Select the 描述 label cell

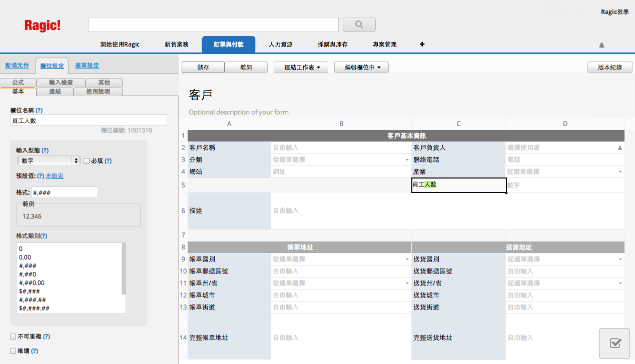[229, 211]
